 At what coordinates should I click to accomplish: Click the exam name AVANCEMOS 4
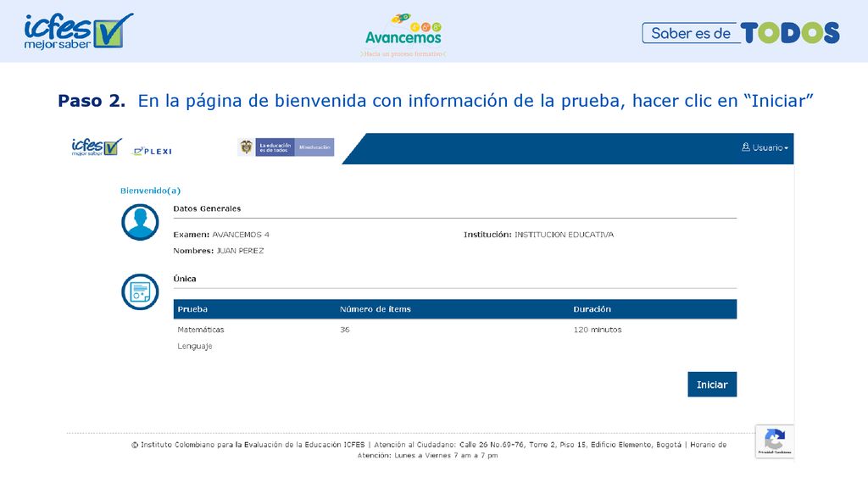(241, 235)
